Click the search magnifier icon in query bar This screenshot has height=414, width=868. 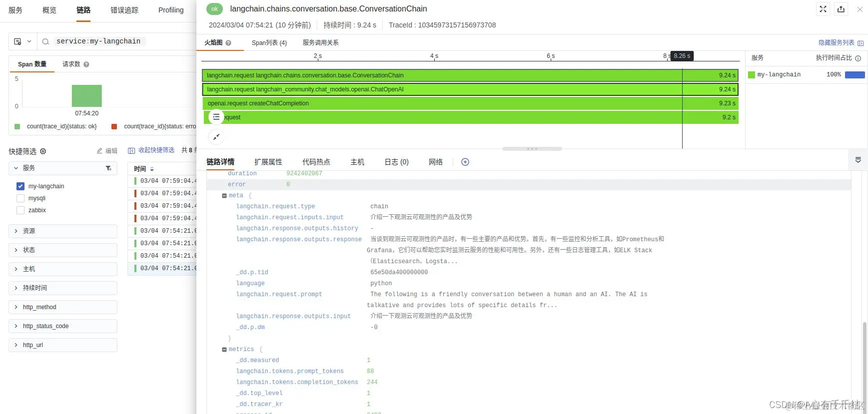tap(45, 41)
